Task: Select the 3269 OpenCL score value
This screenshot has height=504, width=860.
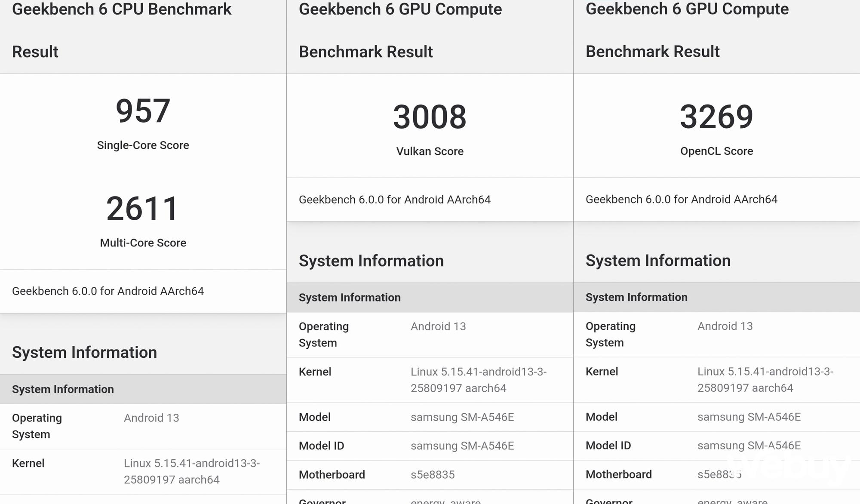Action: [716, 117]
